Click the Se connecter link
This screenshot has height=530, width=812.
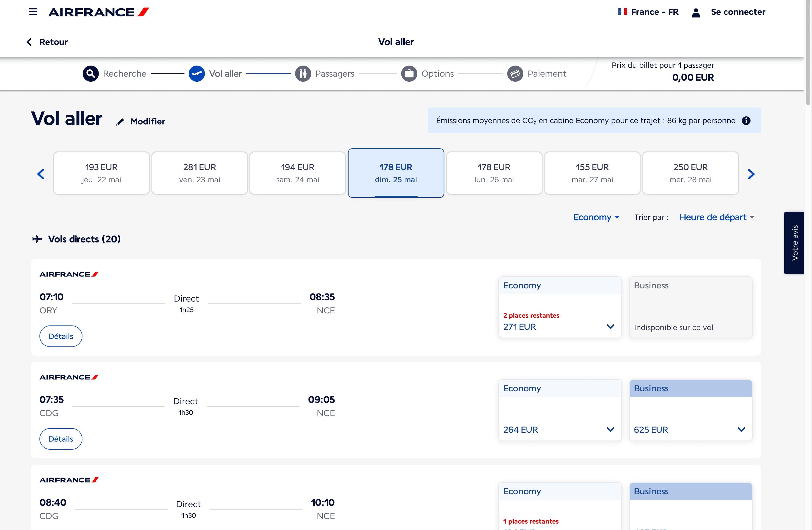tap(738, 12)
